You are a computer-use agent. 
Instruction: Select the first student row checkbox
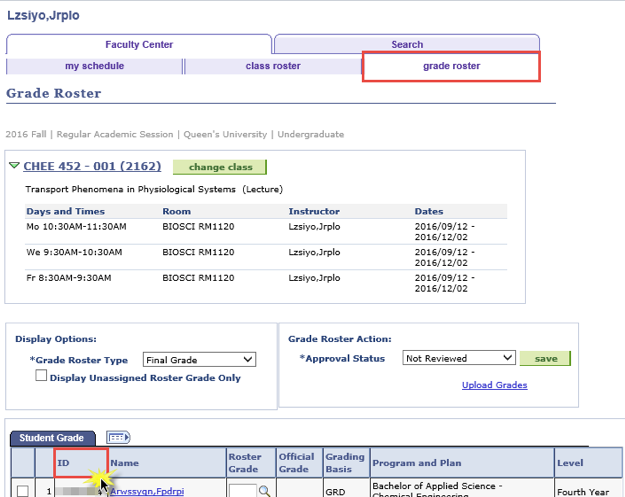pos(22,491)
